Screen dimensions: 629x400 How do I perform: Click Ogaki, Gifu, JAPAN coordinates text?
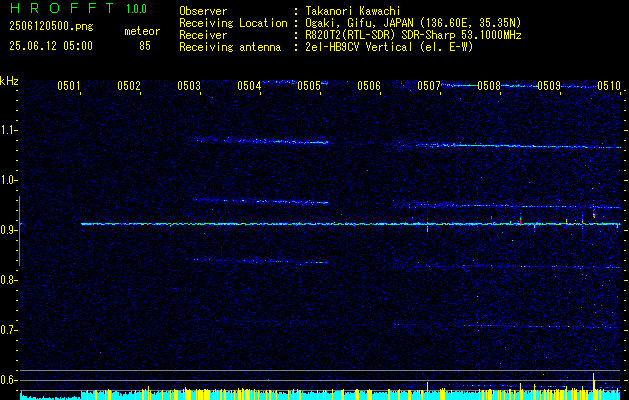pyautogui.click(x=413, y=23)
